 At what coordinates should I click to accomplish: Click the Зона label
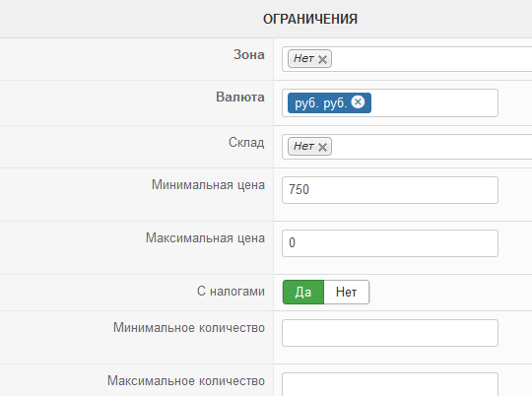pos(249,54)
